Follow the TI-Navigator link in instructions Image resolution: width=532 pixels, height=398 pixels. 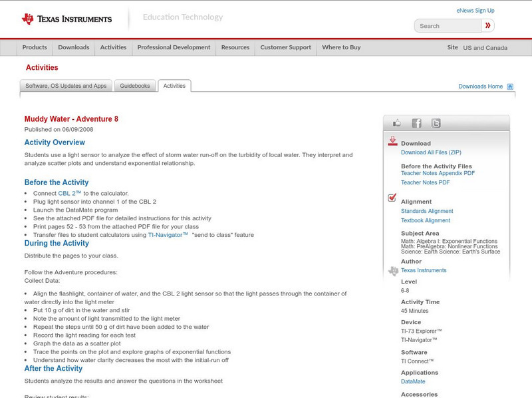point(168,235)
